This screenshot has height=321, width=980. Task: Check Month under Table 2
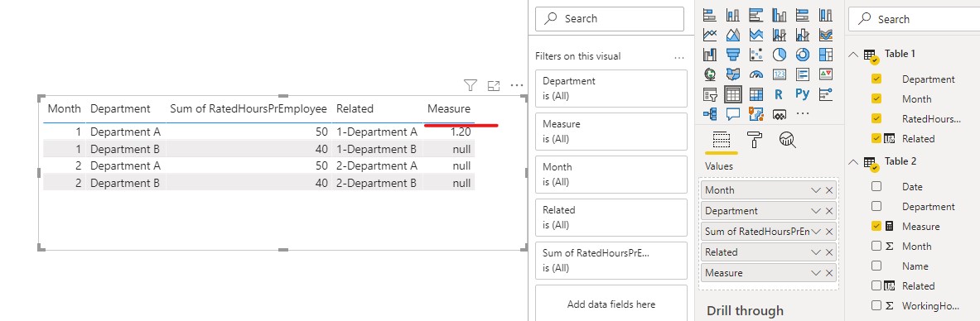(x=876, y=246)
